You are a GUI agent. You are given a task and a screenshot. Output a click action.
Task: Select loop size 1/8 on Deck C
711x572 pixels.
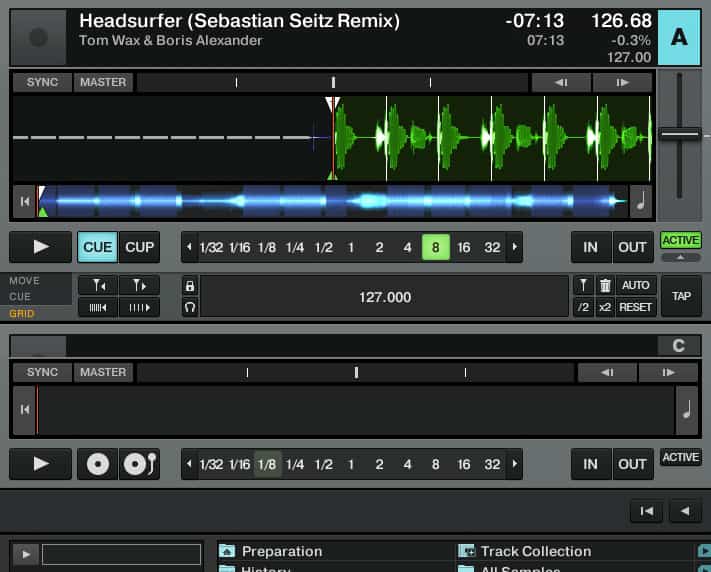(x=267, y=464)
